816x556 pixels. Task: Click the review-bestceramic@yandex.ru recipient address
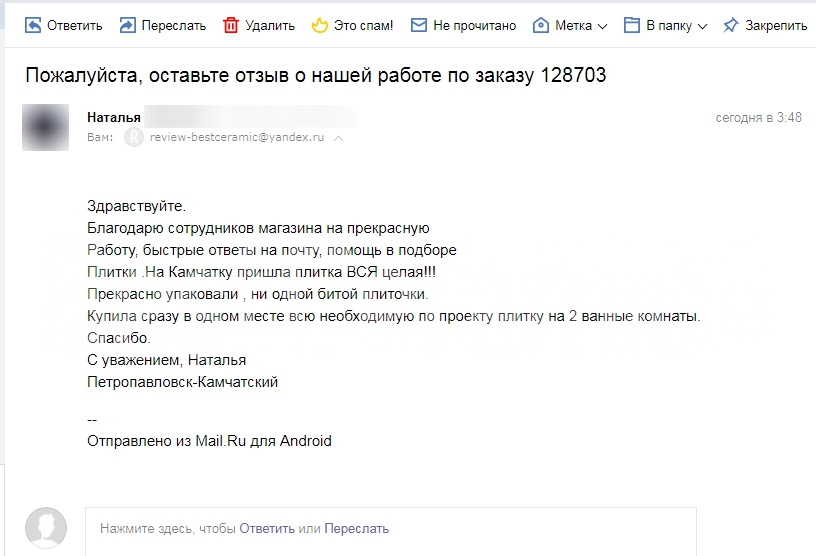click(237, 137)
